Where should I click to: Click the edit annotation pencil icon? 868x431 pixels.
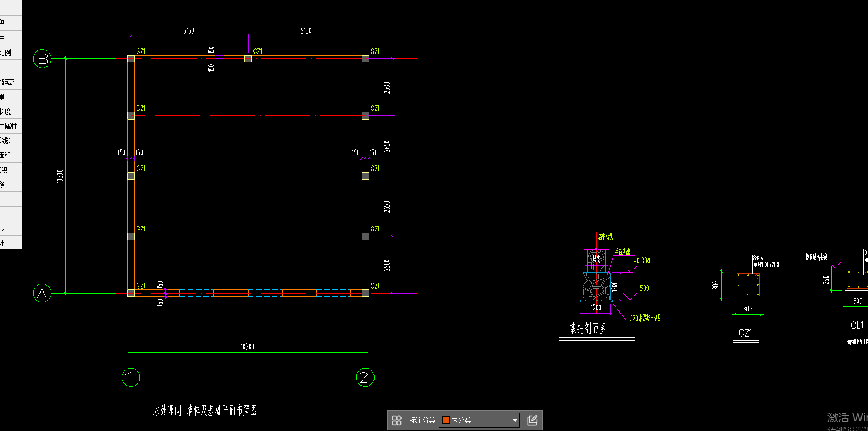tap(532, 420)
